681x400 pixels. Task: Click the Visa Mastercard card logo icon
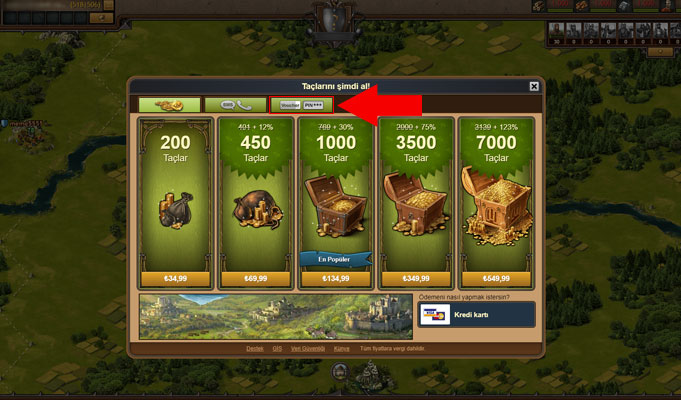[x=435, y=314]
